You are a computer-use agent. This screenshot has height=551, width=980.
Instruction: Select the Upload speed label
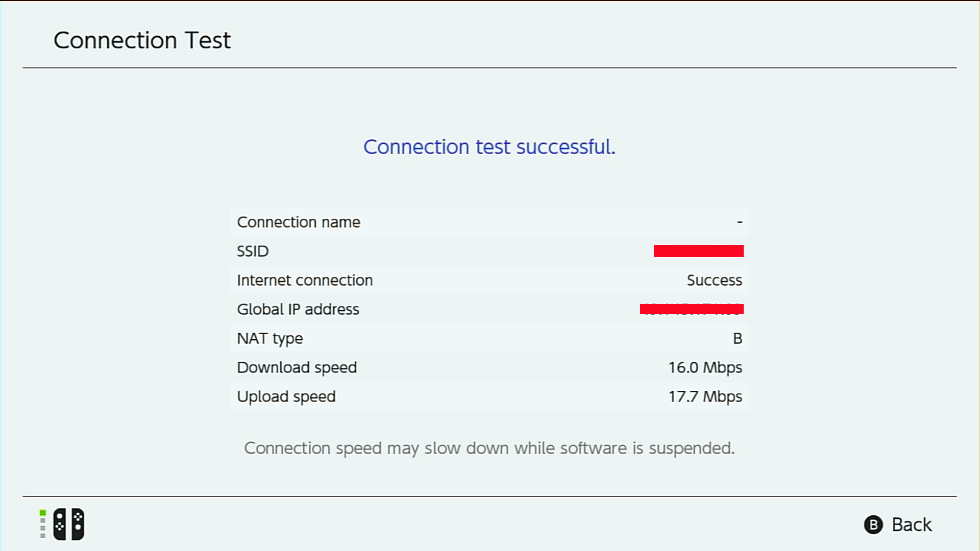286,396
